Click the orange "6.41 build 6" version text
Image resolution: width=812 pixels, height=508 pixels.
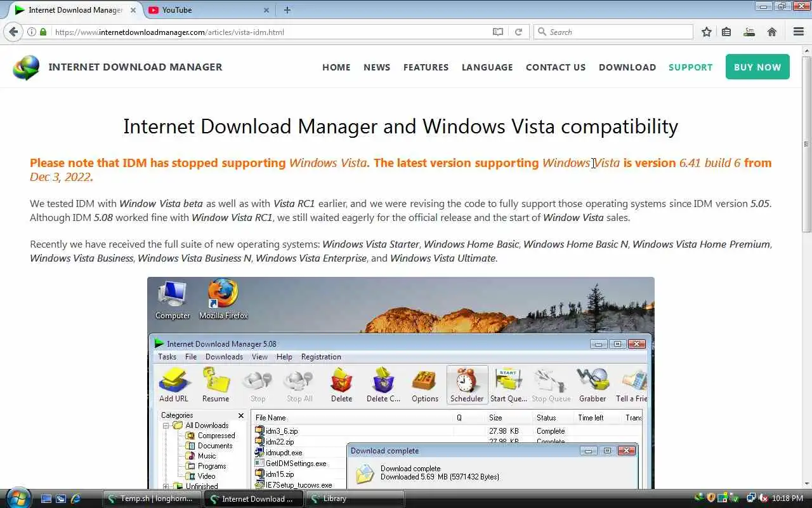(x=710, y=163)
